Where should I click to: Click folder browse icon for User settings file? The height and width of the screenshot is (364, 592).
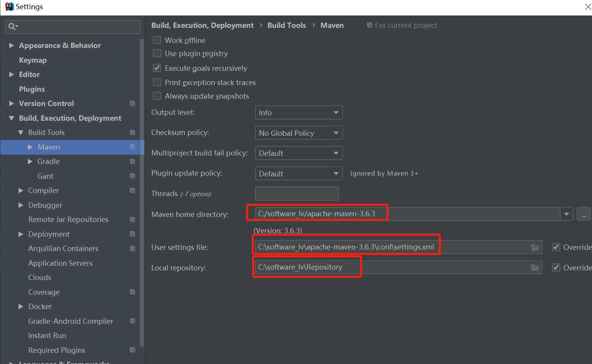pos(535,247)
